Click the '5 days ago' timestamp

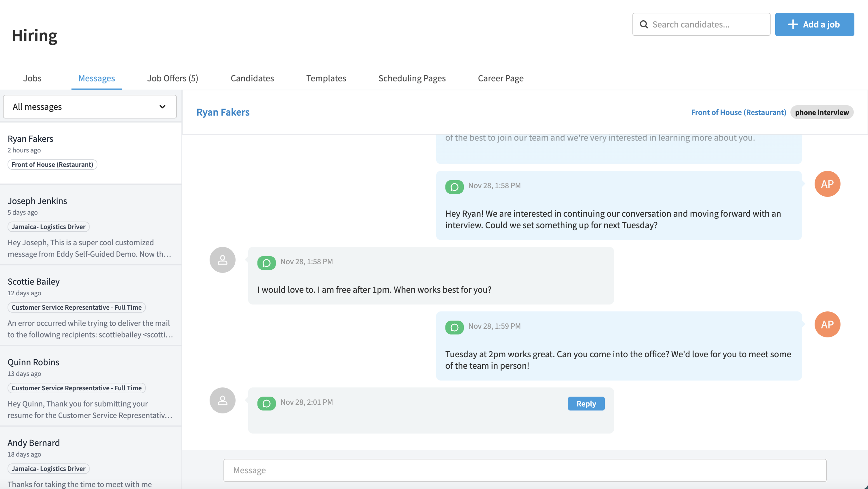pos(23,212)
